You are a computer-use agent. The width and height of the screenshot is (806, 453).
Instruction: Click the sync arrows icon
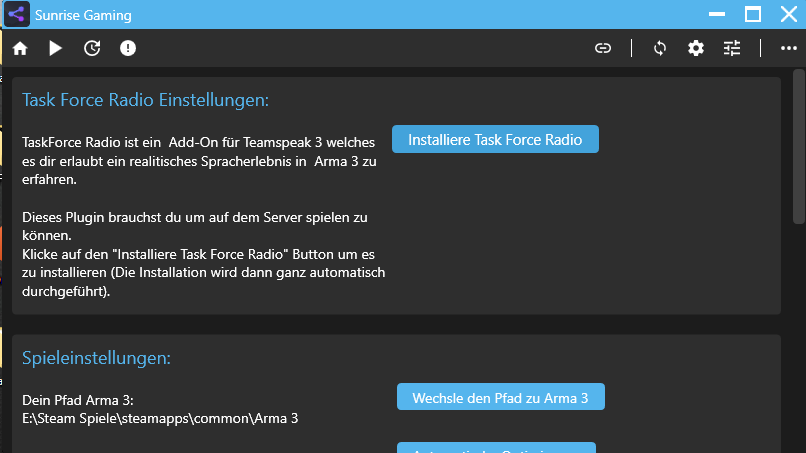tap(660, 48)
